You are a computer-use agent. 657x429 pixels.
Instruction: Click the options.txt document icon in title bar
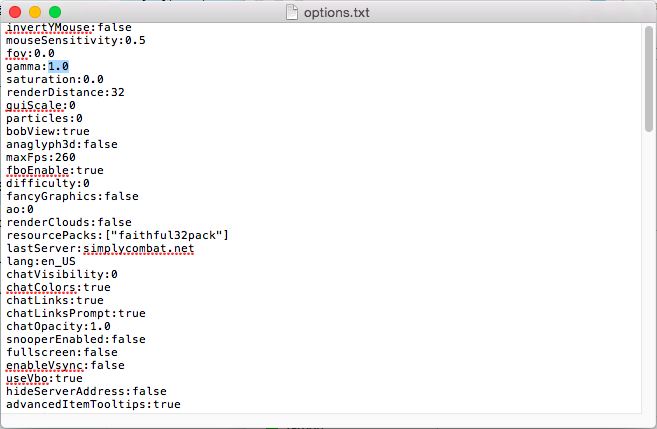292,11
